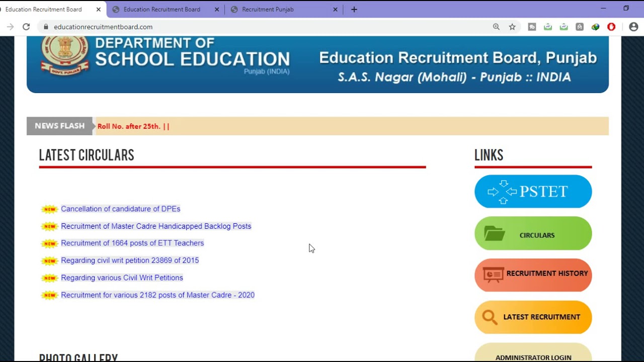Open the TubeBuddy 'tb' extension
Screen dimensions: 644x362
pyautogui.click(x=532, y=27)
